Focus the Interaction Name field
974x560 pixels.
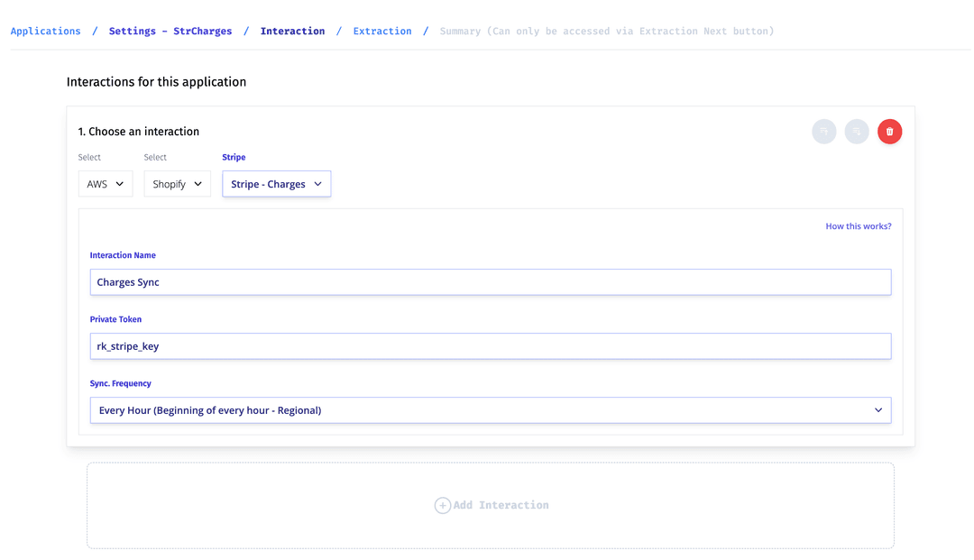(491, 282)
